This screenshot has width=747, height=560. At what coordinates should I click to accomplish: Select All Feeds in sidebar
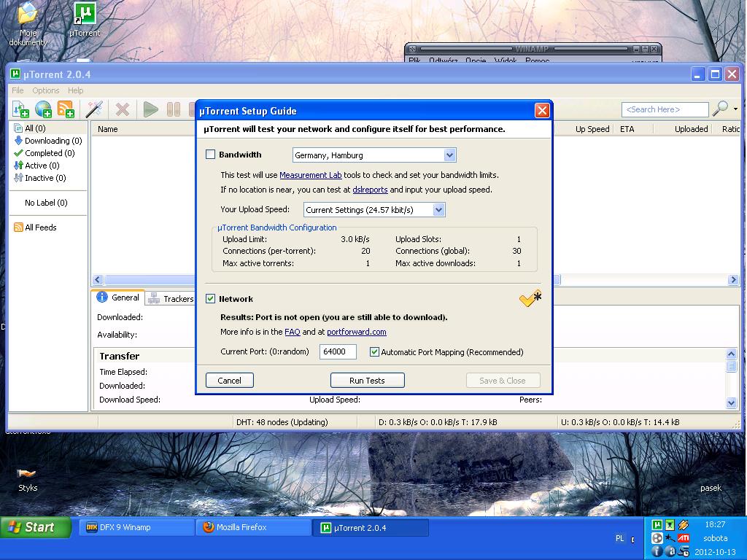pyautogui.click(x=35, y=227)
